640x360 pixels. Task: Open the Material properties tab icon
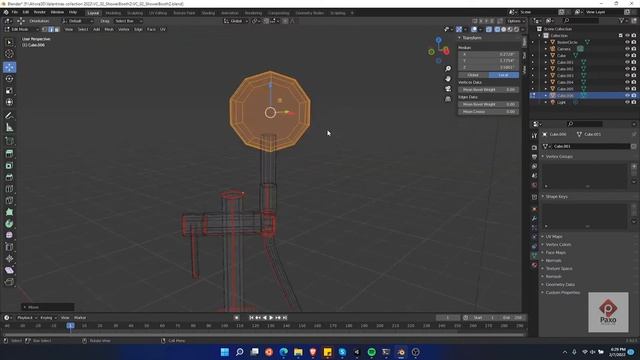[534, 265]
